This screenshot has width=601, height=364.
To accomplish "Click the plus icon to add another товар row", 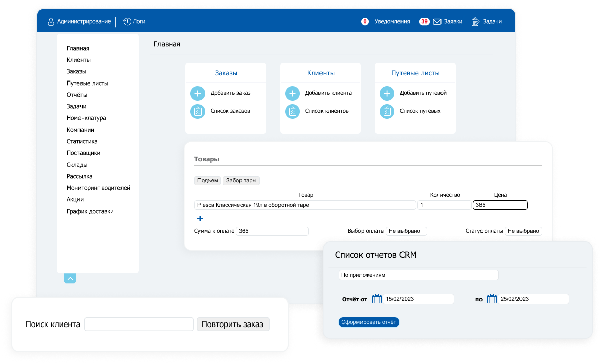I will coord(200,218).
